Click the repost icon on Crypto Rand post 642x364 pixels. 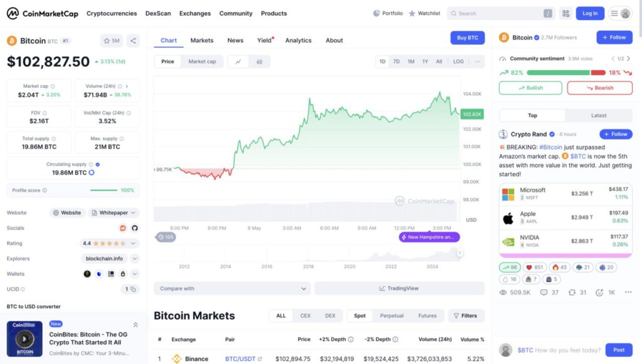(x=572, y=293)
